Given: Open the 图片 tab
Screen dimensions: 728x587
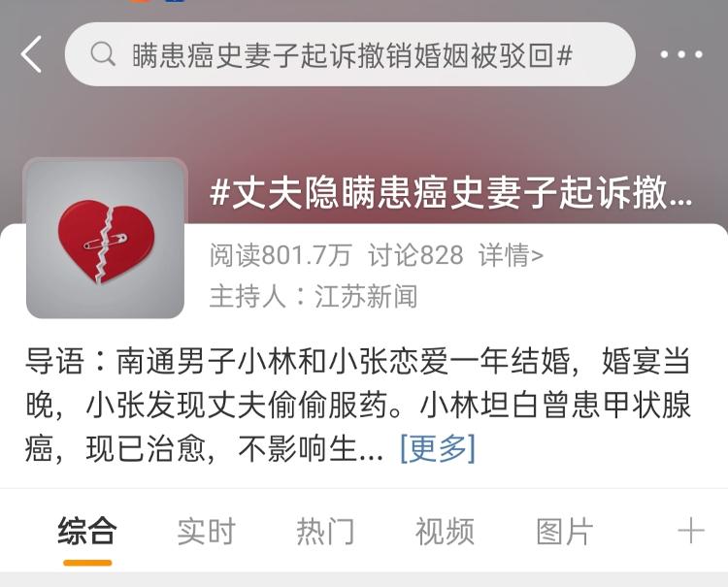Looking at the screenshot, I should click(x=564, y=531).
